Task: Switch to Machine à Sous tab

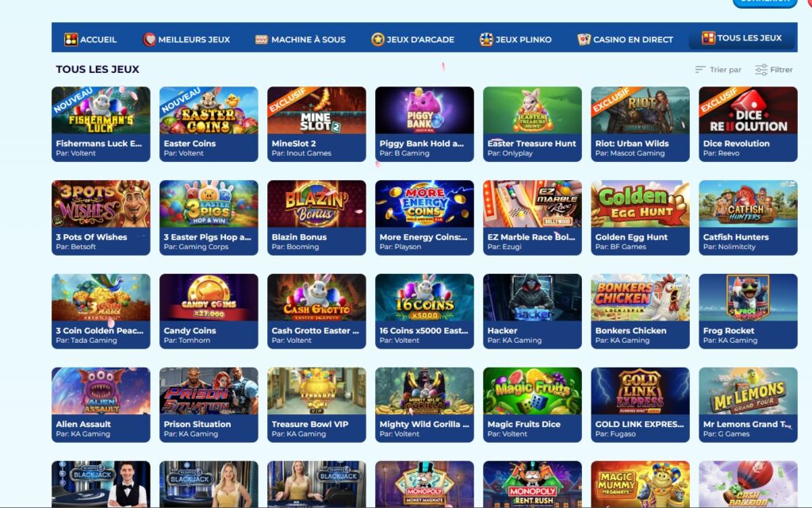Action: (x=301, y=40)
